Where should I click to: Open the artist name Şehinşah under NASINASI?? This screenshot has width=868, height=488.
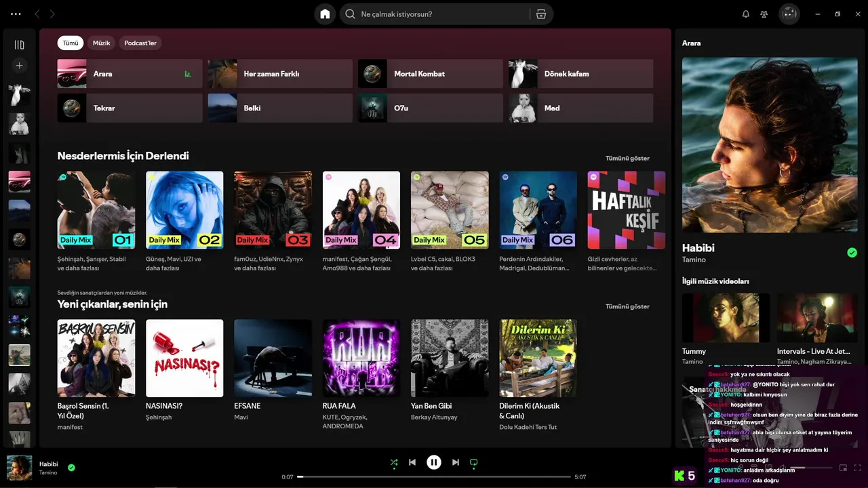coord(159,418)
